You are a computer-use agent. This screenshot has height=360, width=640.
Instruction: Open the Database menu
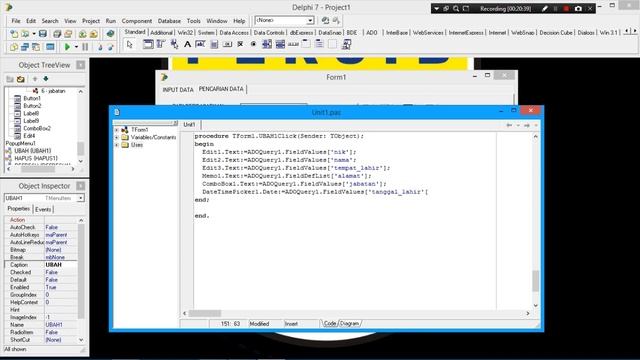(169, 21)
